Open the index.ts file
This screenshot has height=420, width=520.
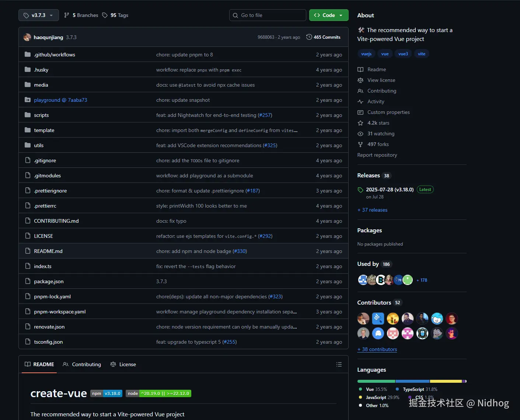[43, 266]
